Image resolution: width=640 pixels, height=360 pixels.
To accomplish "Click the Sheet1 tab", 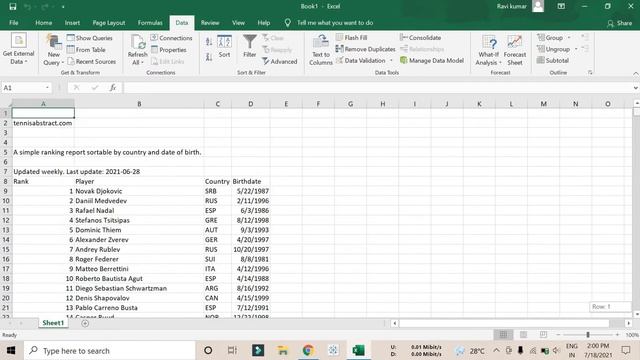I will point(53,323).
